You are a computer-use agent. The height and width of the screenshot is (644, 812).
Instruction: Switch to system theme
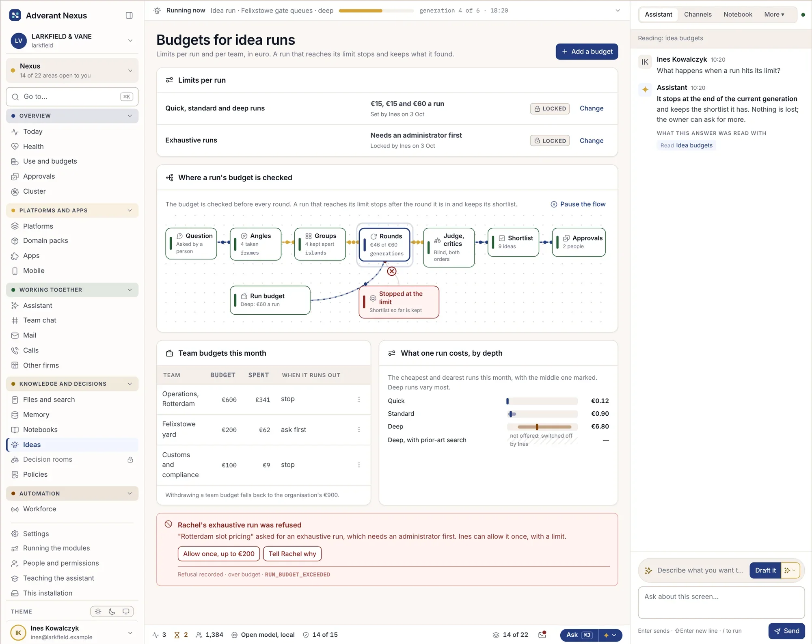click(x=126, y=612)
